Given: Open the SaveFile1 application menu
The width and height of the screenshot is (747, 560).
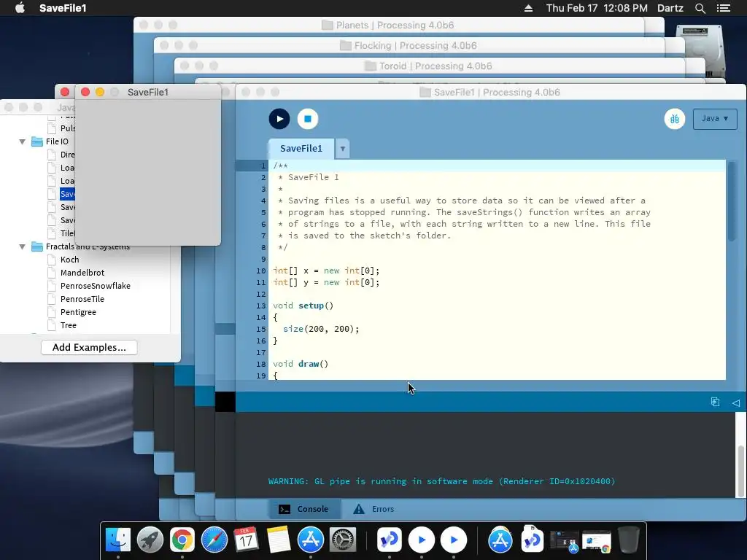Looking at the screenshot, I should [63, 8].
